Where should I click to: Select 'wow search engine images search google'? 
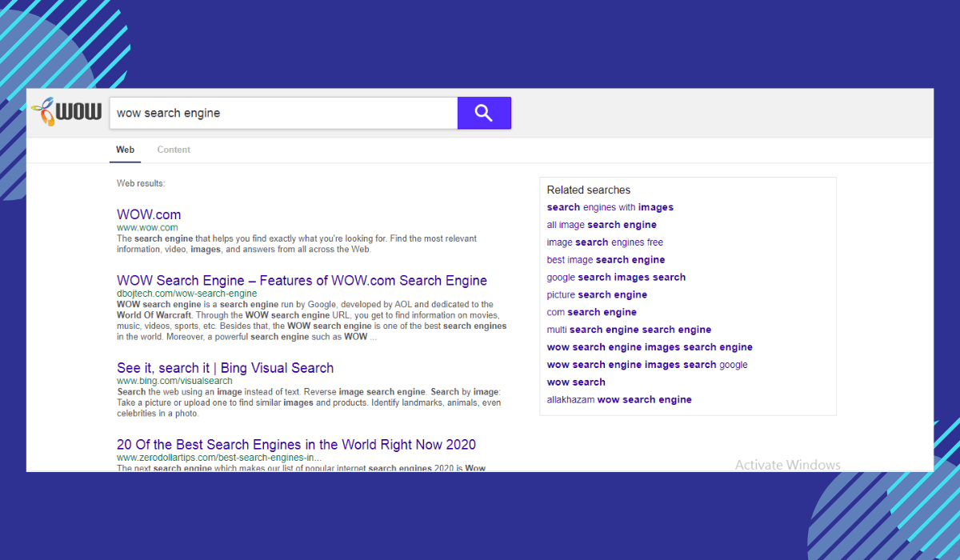pos(647,365)
